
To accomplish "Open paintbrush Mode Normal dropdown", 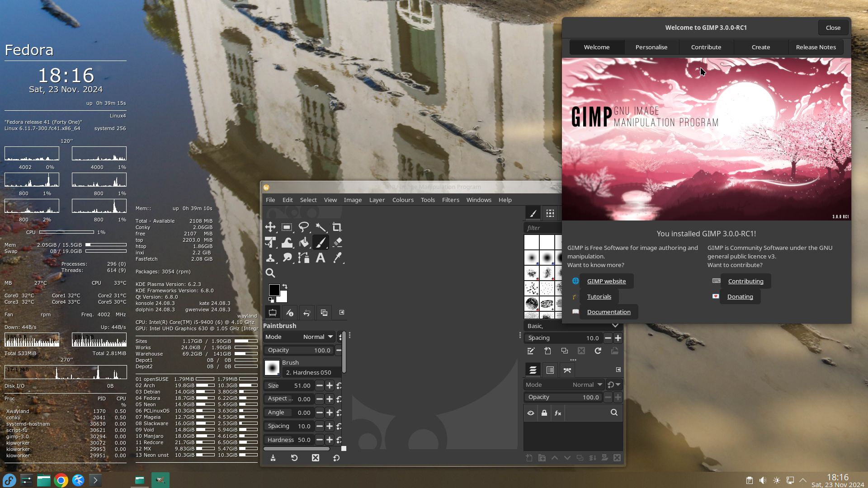I will 299,337.
